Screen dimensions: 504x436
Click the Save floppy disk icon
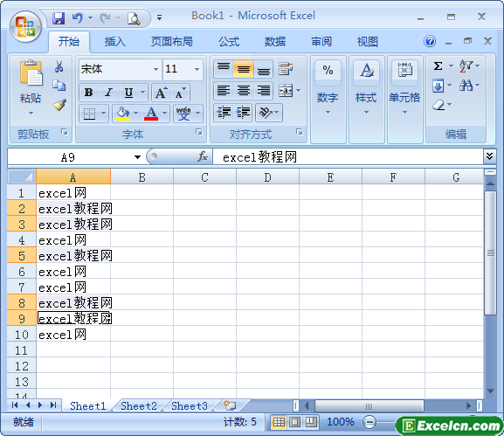pos(59,18)
